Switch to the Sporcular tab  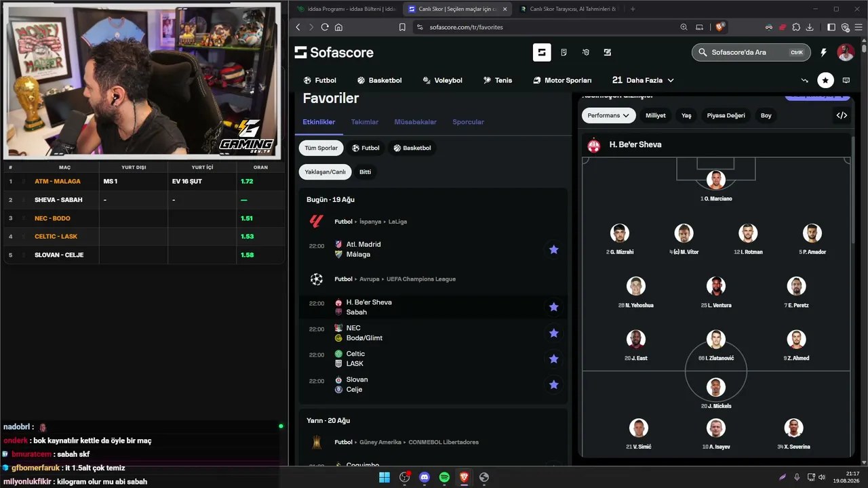(468, 122)
